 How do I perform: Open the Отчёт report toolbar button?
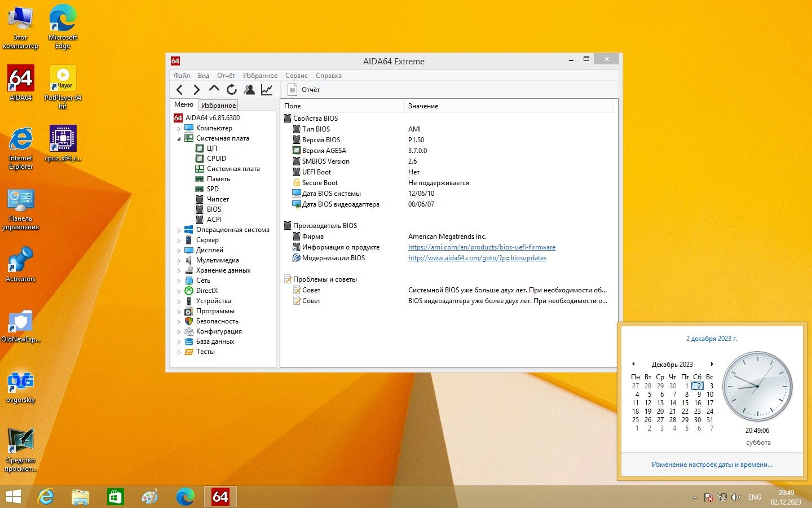pyautogui.click(x=303, y=89)
